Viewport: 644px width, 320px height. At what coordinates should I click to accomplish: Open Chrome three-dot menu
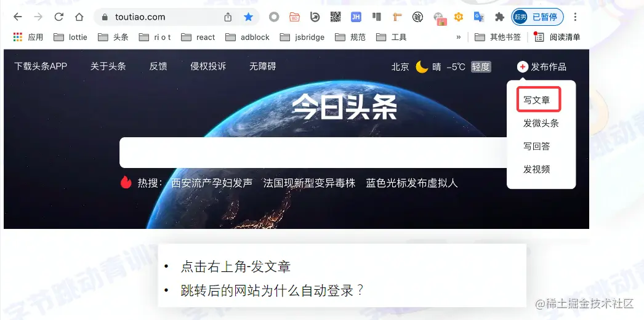575,17
